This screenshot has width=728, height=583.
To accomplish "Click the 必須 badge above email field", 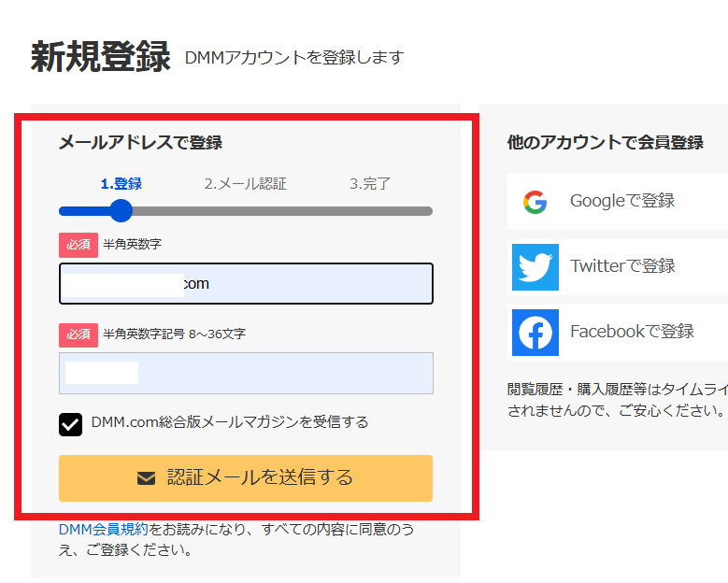I will click(79, 245).
